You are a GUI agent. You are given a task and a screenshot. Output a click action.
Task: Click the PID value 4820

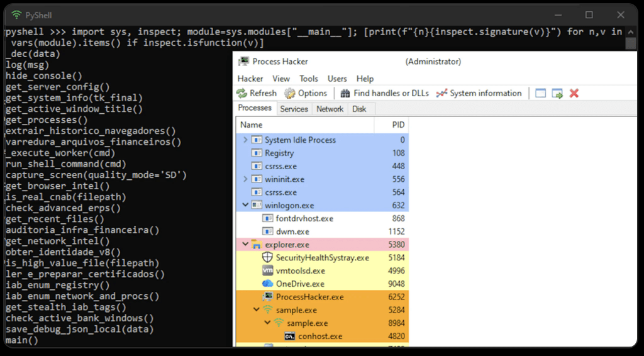click(396, 337)
